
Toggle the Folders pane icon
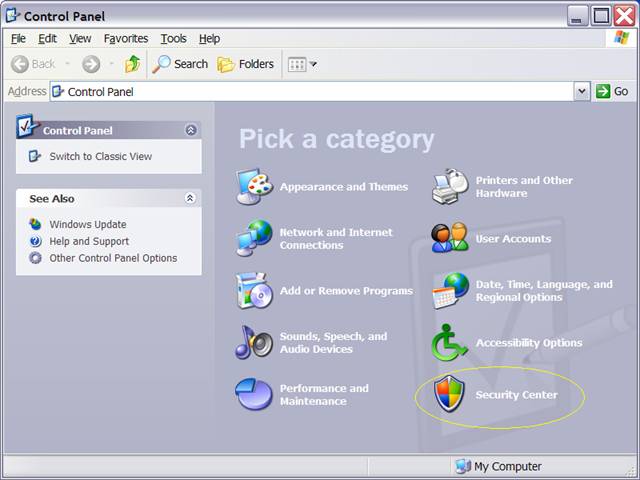click(x=226, y=64)
